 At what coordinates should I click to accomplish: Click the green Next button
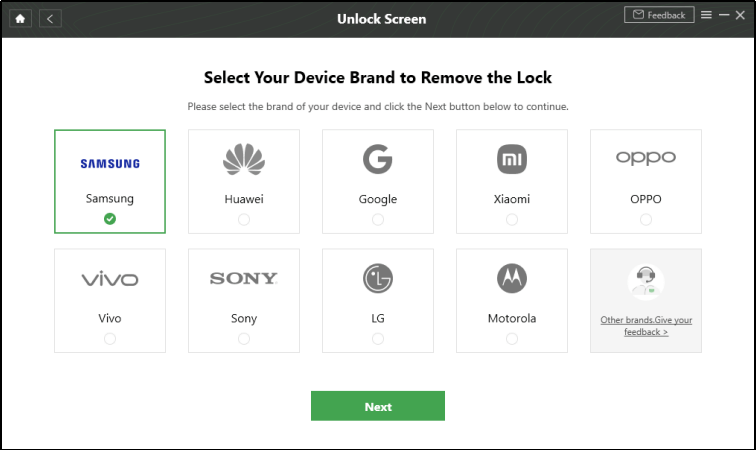[378, 406]
